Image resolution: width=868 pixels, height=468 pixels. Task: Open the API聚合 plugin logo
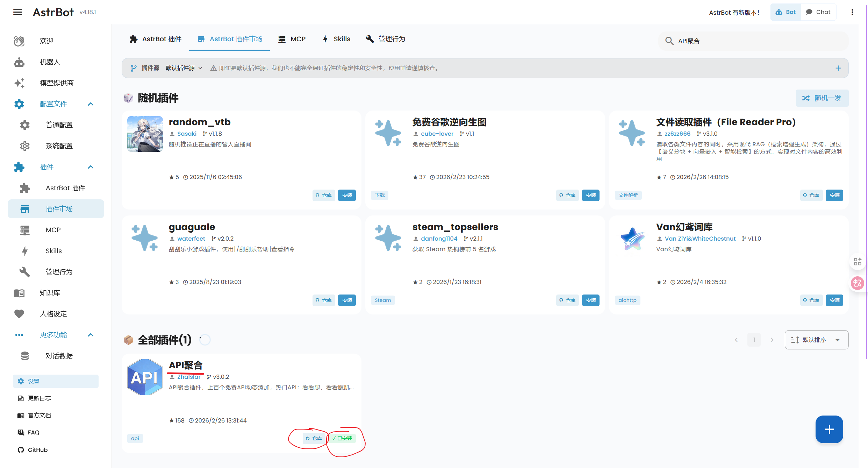[145, 377]
